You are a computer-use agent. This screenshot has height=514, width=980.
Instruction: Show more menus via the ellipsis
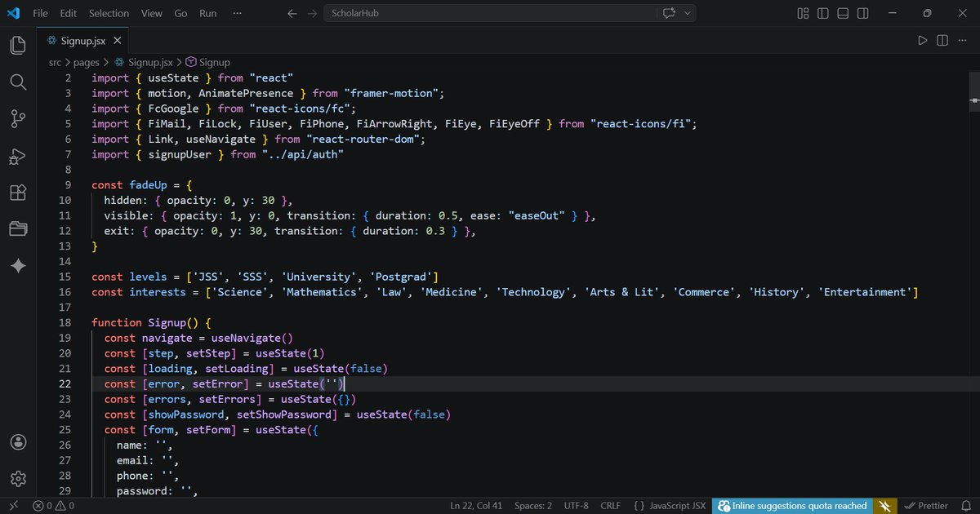tap(237, 13)
